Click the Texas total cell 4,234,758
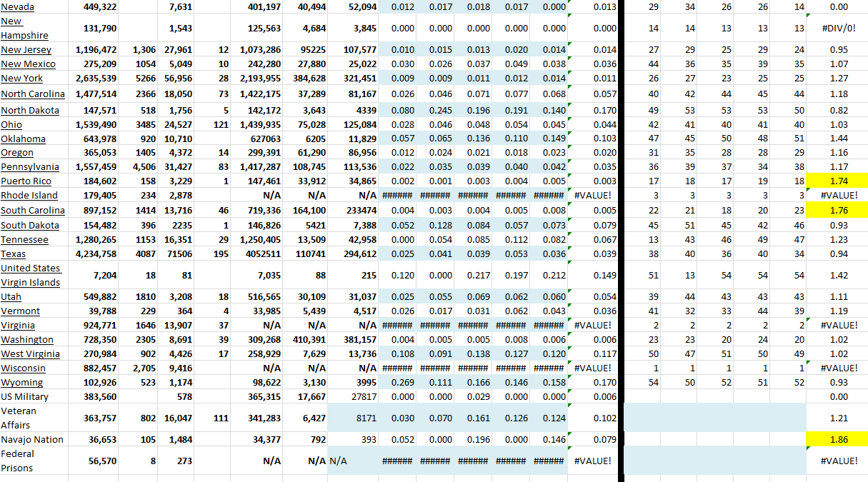The width and height of the screenshot is (868, 482). coord(95,254)
